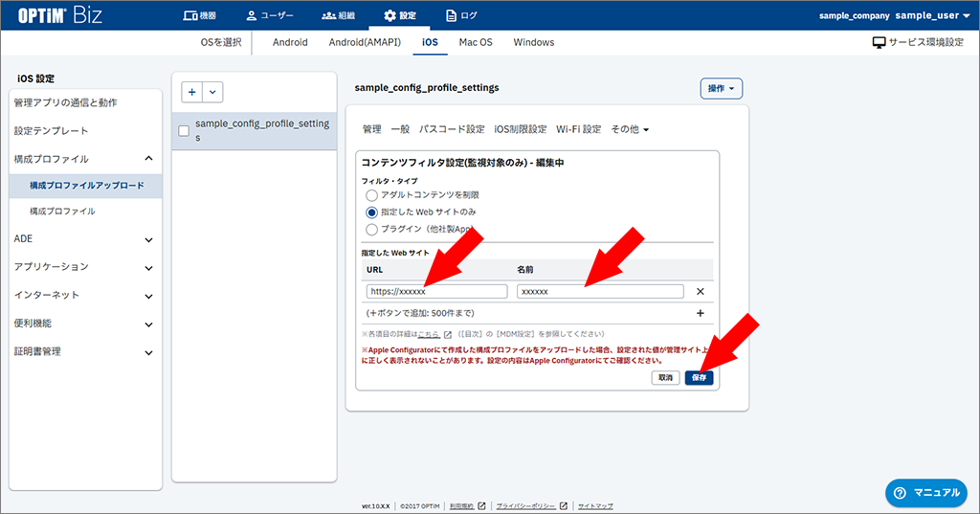The image size is (980, 514).
Task: Open the 設定 settings menu
Action: click(x=399, y=15)
